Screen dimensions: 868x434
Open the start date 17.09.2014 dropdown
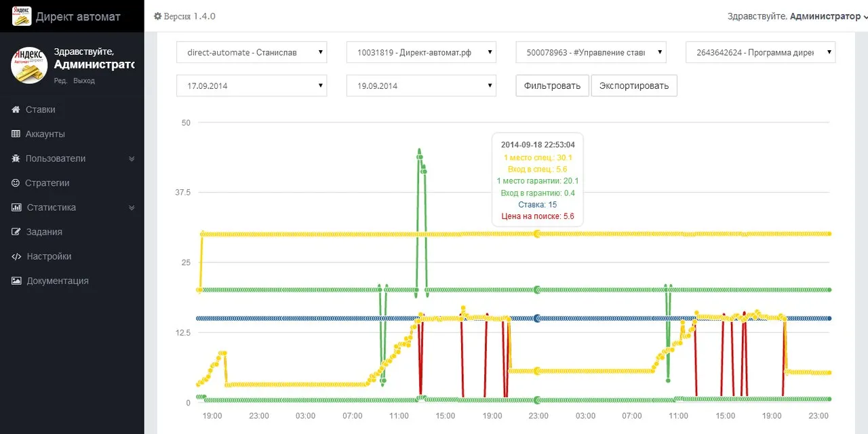(x=252, y=86)
